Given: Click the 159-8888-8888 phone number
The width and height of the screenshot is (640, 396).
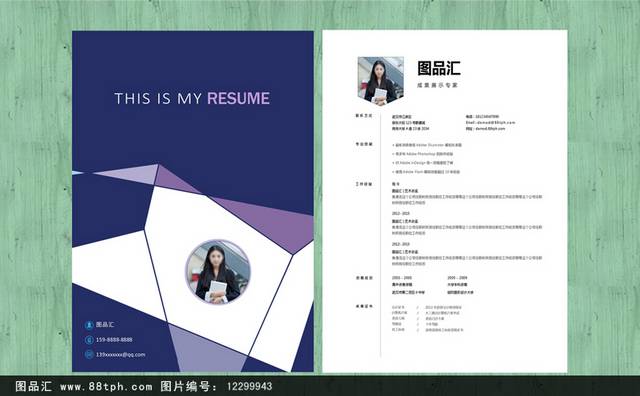Looking at the screenshot, I should point(114,340).
